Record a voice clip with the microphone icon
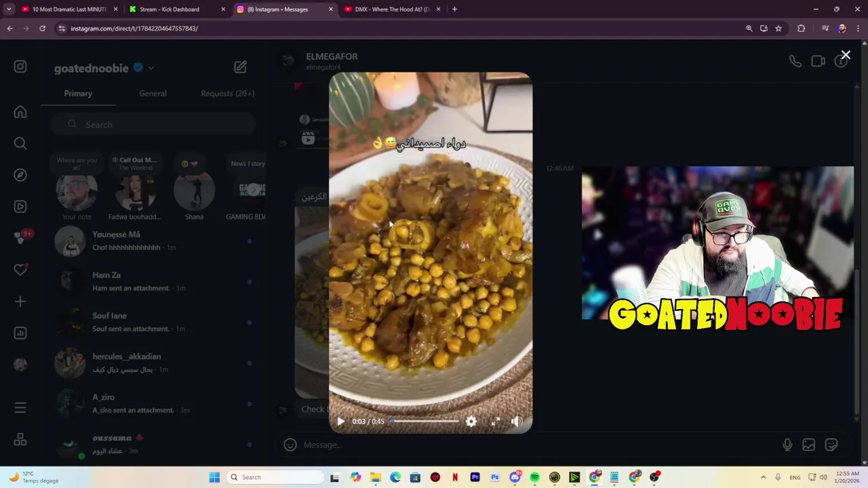Image resolution: width=868 pixels, height=488 pixels. [x=787, y=445]
